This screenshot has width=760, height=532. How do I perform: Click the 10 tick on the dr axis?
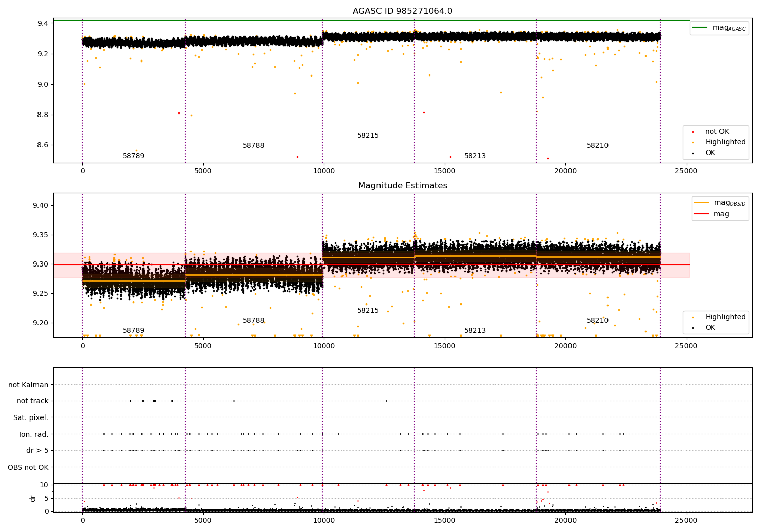click(44, 485)
